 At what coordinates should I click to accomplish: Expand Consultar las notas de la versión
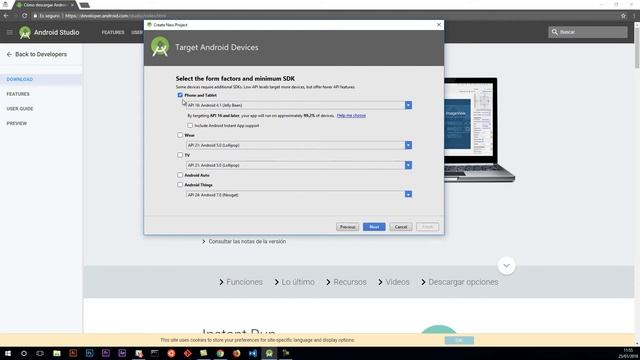pyautogui.click(x=244, y=242)
